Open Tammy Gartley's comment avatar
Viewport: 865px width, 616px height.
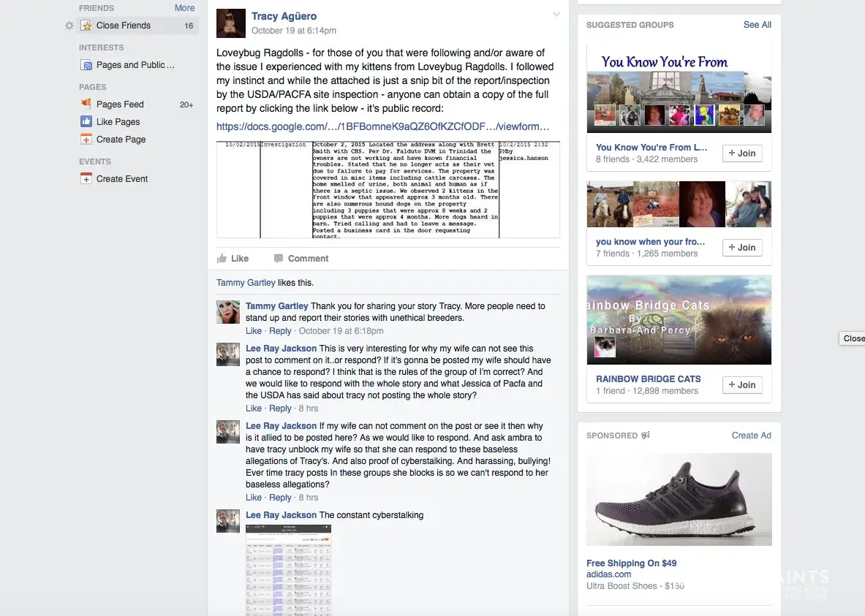point(228,312)
